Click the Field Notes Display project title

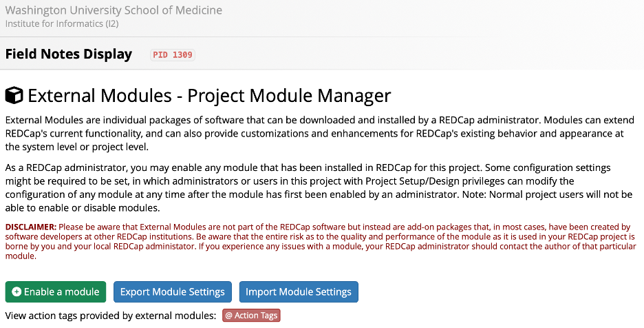[69, 54]
